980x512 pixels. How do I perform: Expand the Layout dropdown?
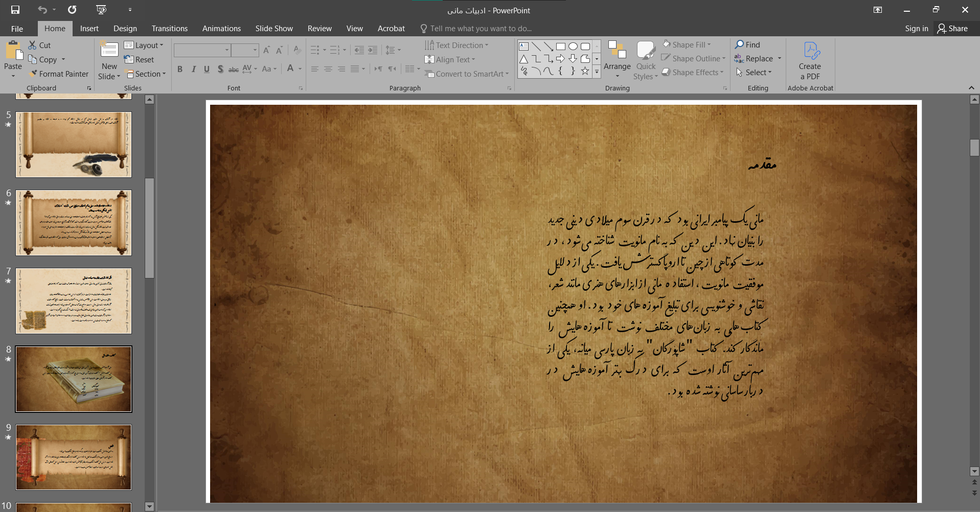[x=144, y=45]
